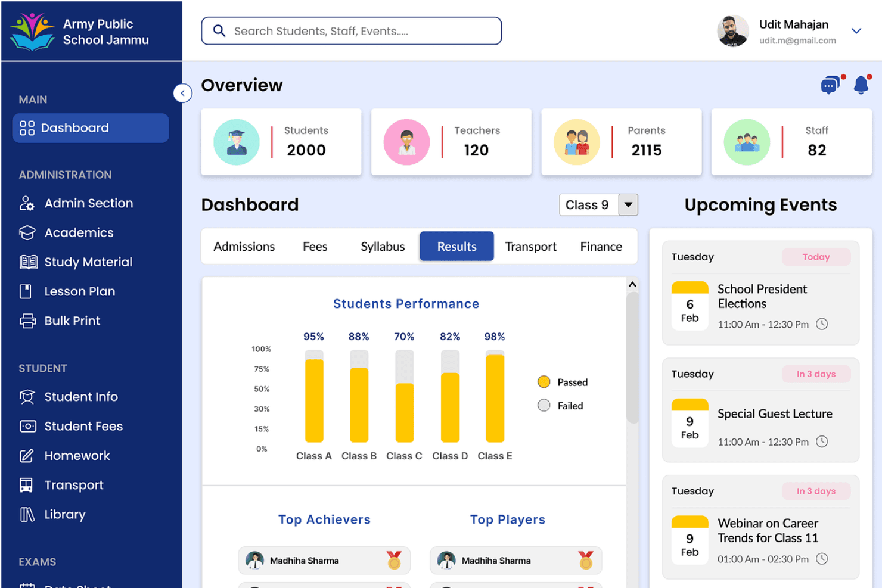Expand the user account chevron menu

(x=856, y=31)
